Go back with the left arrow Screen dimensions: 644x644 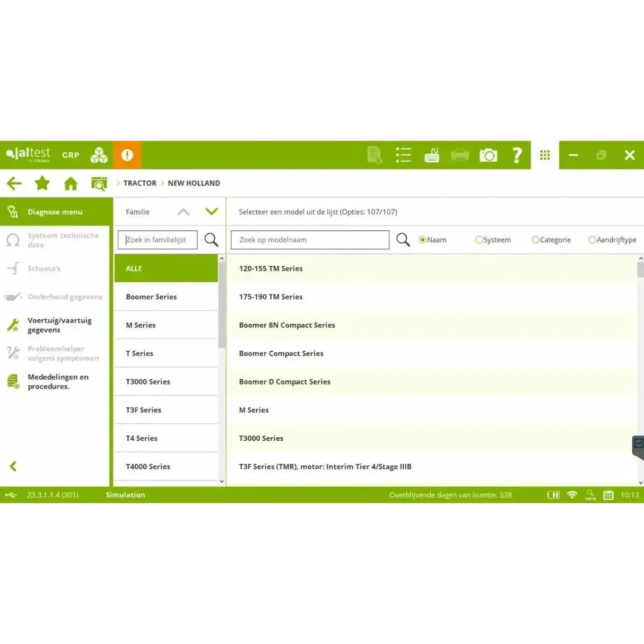(14, 184)
